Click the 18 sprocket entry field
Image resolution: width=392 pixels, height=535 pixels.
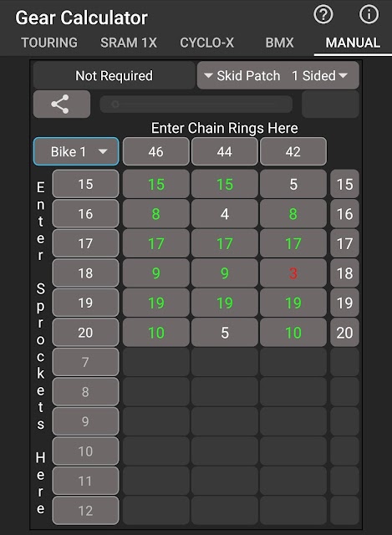(85, 273)
